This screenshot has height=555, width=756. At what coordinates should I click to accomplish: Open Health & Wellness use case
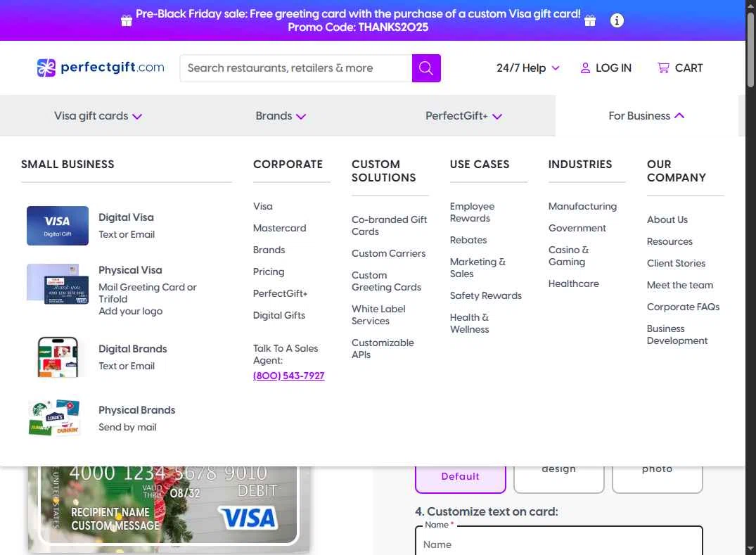tap(470, 324)
